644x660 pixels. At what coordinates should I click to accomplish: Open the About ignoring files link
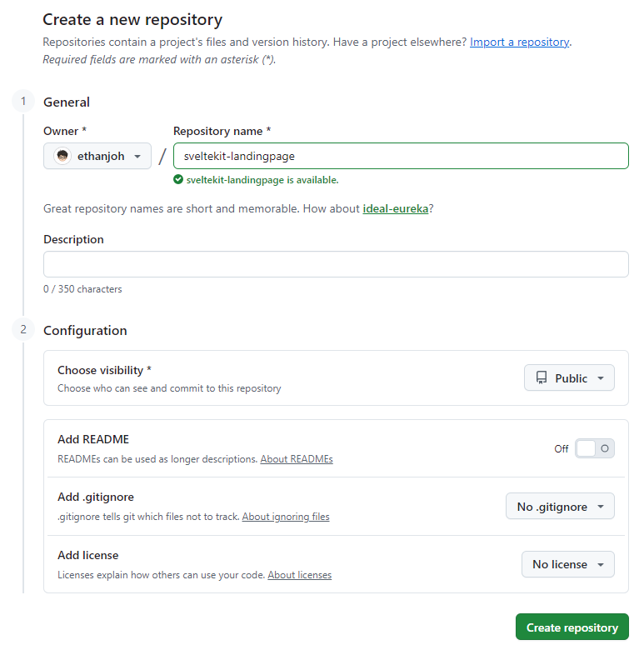[286, 517]
